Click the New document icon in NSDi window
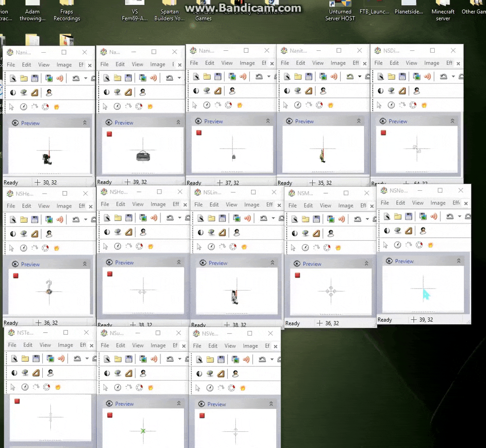 pyautogui.click(x=381, y=76)
